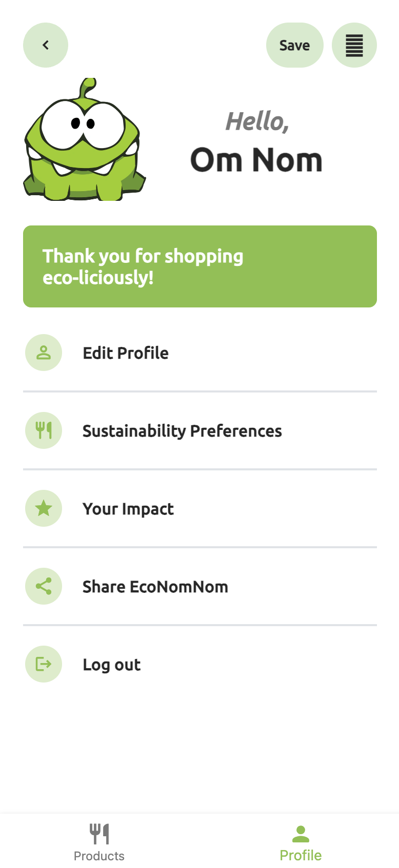Tap the Products fork and knife icon

coord(99,834)
